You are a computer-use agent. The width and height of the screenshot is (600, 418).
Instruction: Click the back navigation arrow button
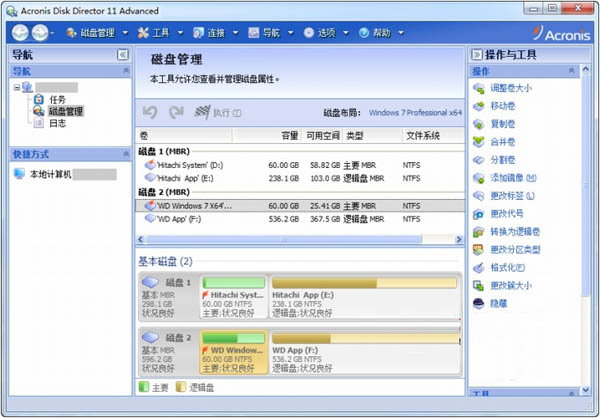(20, 33)
